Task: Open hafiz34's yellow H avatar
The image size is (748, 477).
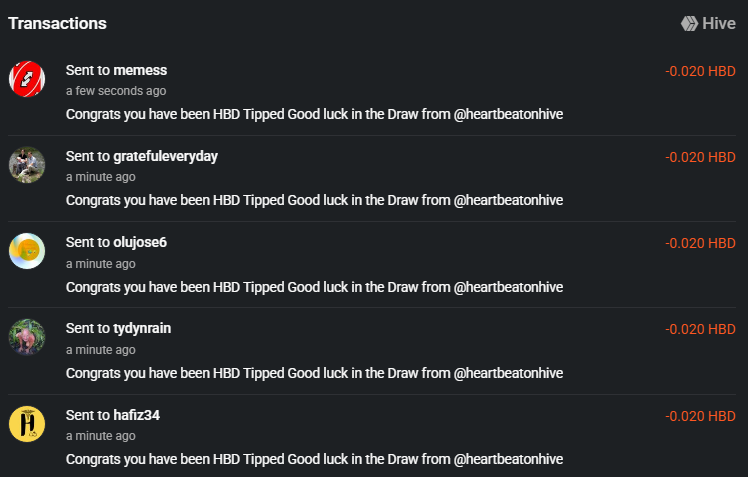Action: (x=27, y=424)
